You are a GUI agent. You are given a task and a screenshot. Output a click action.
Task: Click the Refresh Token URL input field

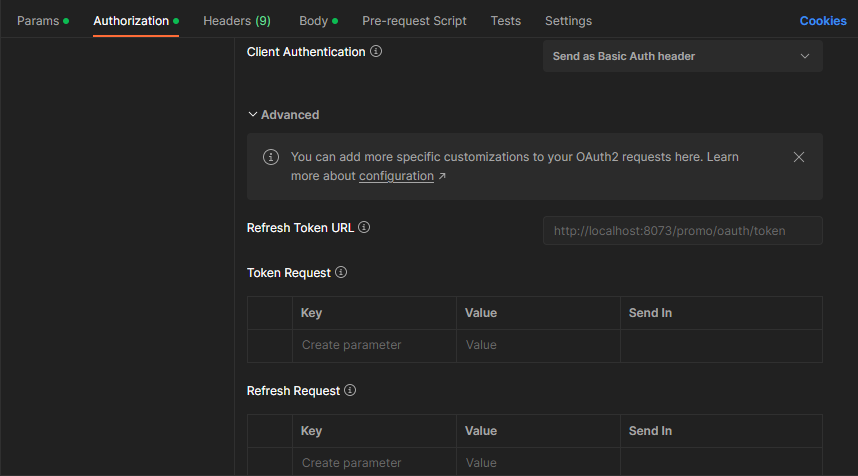coord(682,231)
